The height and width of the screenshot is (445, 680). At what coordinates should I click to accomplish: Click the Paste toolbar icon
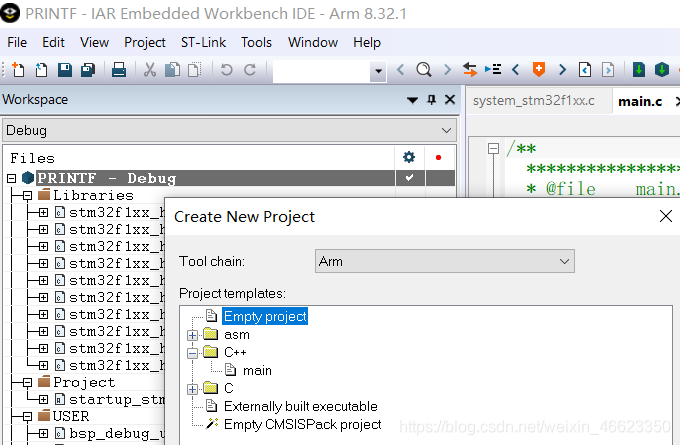point(195,69)
